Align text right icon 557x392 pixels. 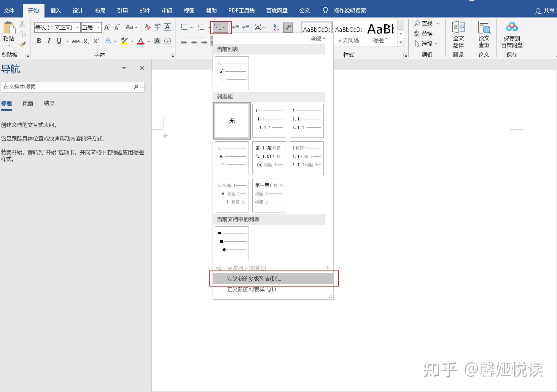pos(204,41)
